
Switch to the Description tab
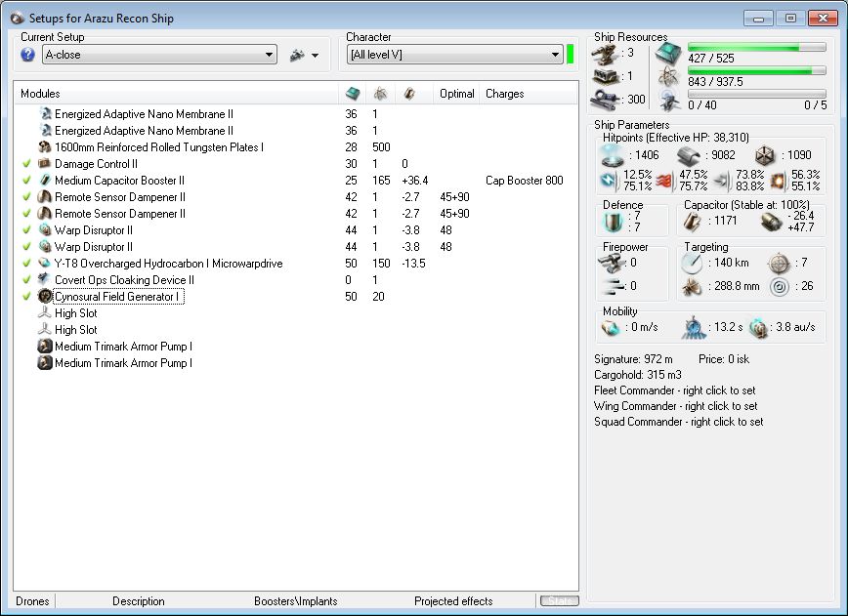(x=139, y=601)
